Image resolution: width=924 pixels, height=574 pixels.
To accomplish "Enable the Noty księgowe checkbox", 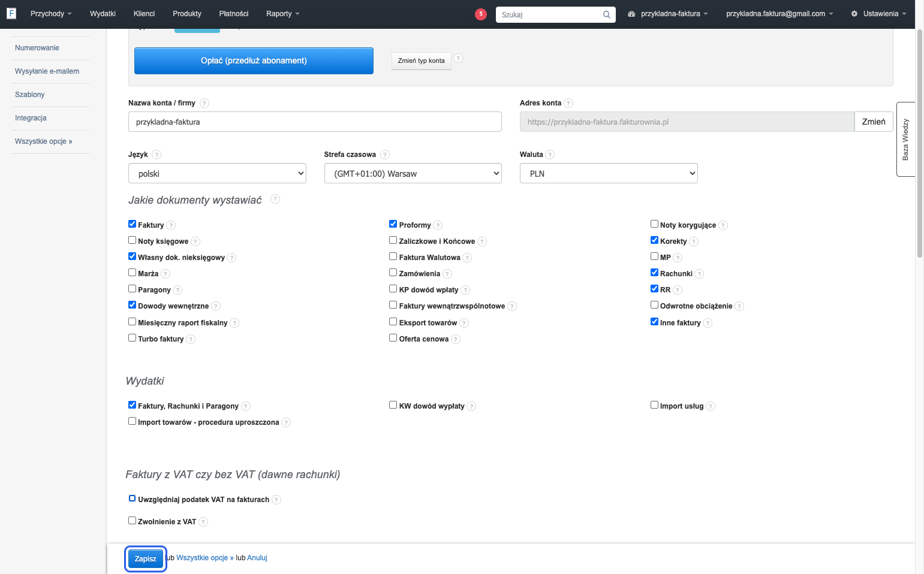I will [x=132, y=240].
